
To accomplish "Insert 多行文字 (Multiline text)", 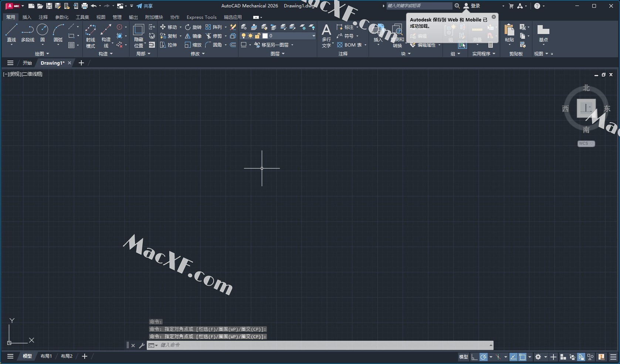I will point(326,36).
